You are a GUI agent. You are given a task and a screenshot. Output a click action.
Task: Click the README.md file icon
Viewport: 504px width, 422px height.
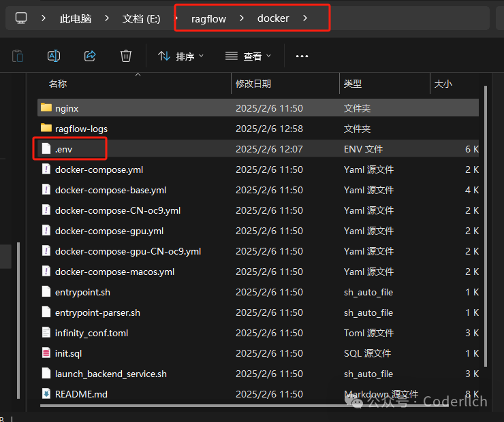click(46, 393)
